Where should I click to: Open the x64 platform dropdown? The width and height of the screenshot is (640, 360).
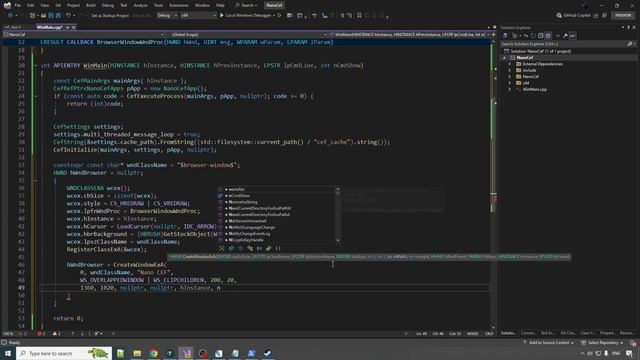coord(198,16)
